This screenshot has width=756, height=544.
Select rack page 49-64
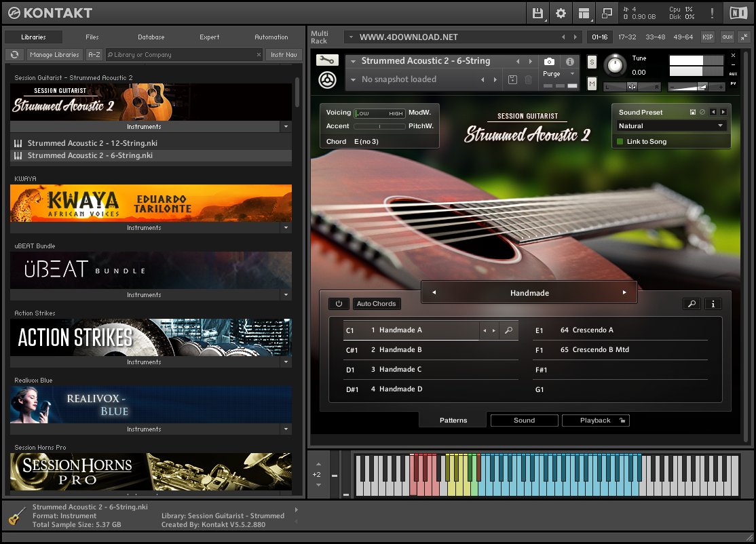click(683, 37)
